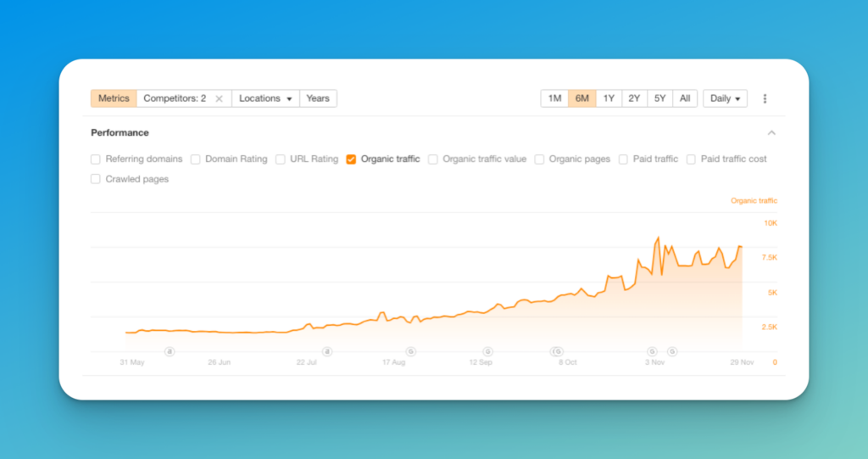
Task: Enable the Crawled pages checkbox
Action: pyautogui.click(x=96, y=179)
